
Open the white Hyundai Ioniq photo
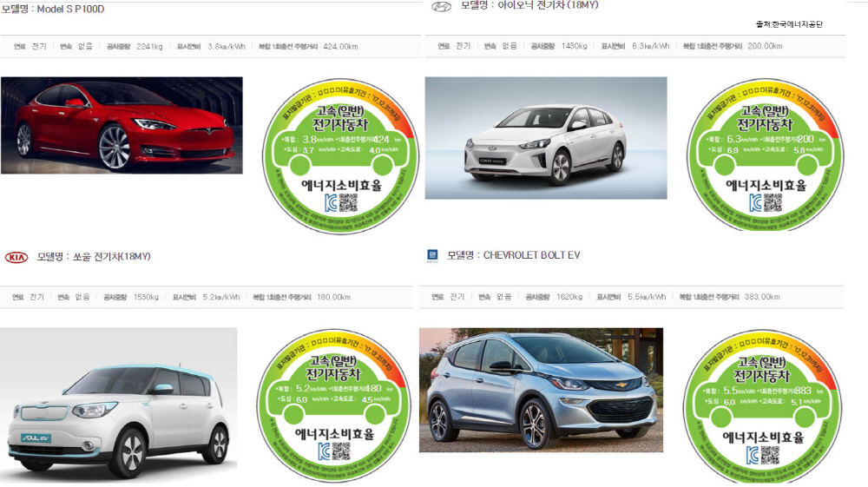pyautogui.click(x=546, y=138)
